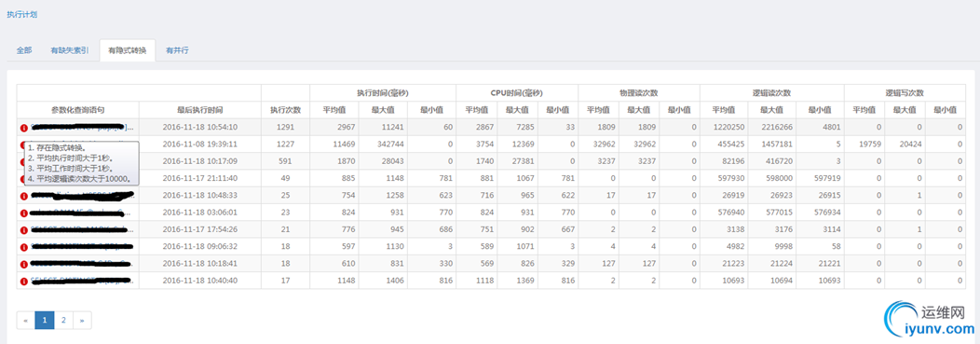Open the 有缺失索引 tab

pyautogui.click(x=69, y=50)
